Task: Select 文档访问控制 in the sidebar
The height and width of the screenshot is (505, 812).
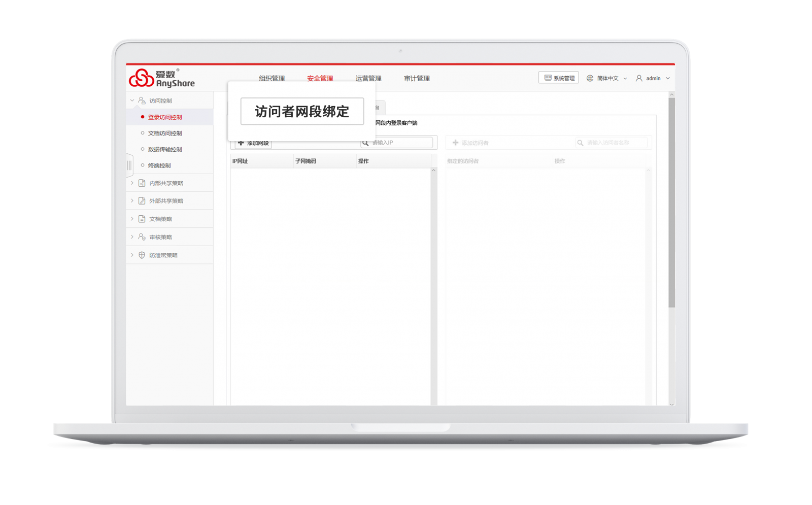Action: tap(164, 133)
